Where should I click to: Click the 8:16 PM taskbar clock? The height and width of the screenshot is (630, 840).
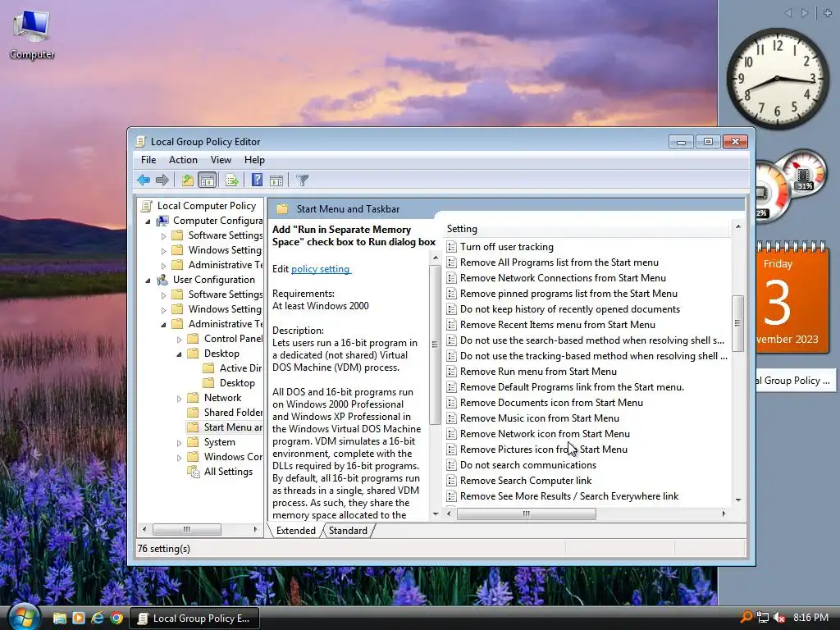click(x=810, y=618)
